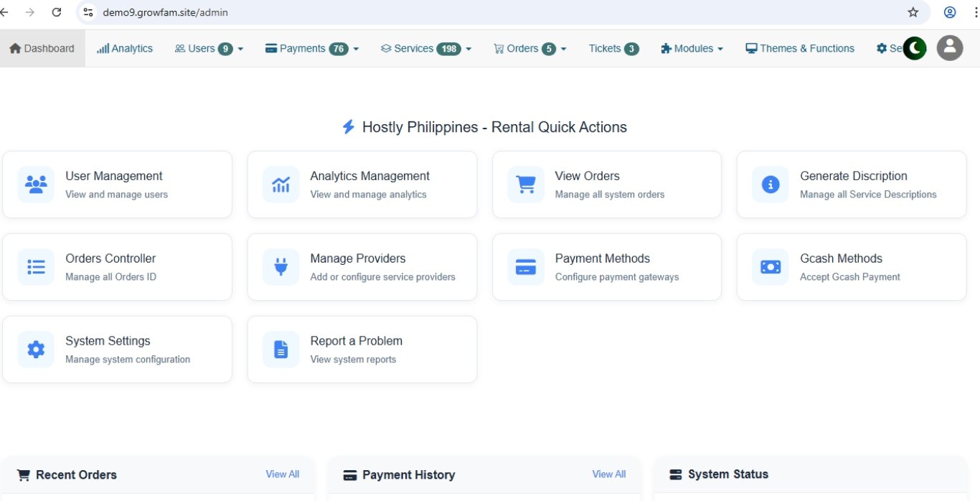The image size is (980, 501).
Task: Open the Tickets nav item
Action: click(613, 48)
